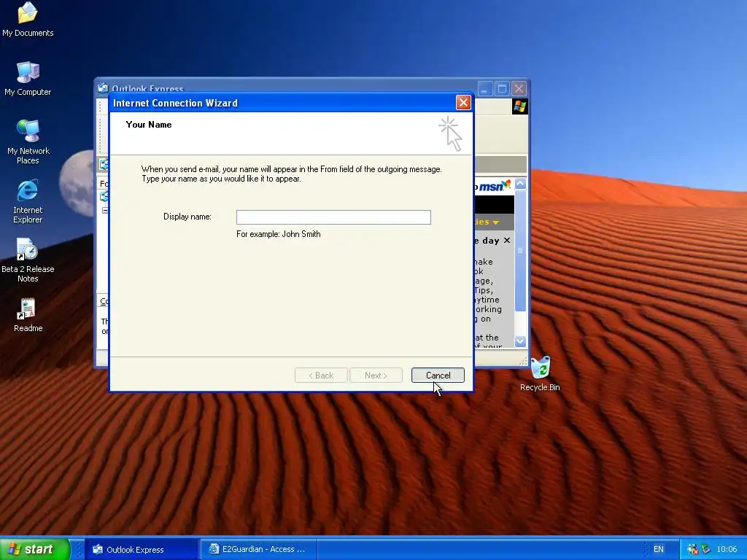
Task: Click the Outlook Express title bar icon
Action: coord(103,88)
